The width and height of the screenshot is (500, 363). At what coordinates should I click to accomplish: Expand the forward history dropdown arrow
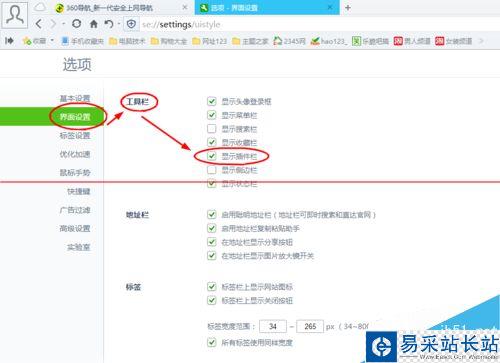63,24
